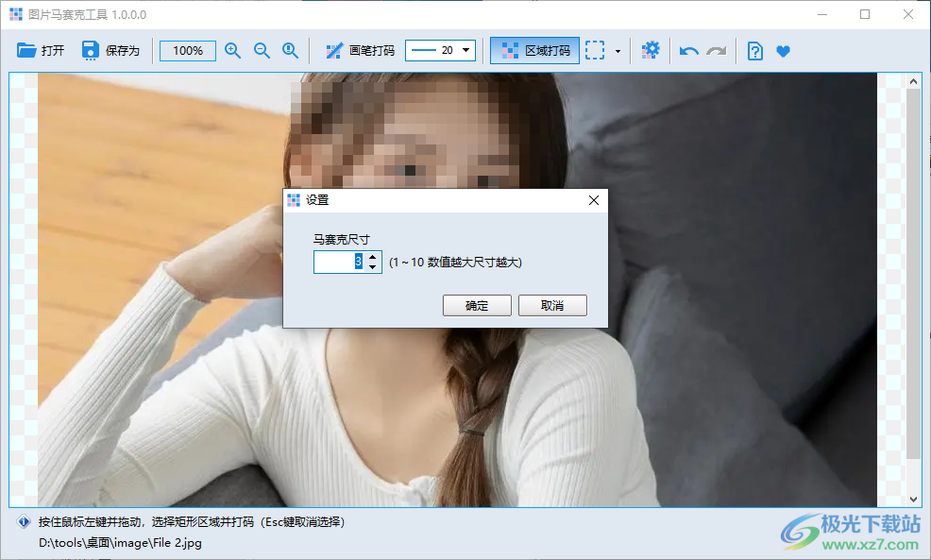Select the 画笔打码 brush mosaic tool
This screenshot has height=560, width=931.
click(360, 50)
